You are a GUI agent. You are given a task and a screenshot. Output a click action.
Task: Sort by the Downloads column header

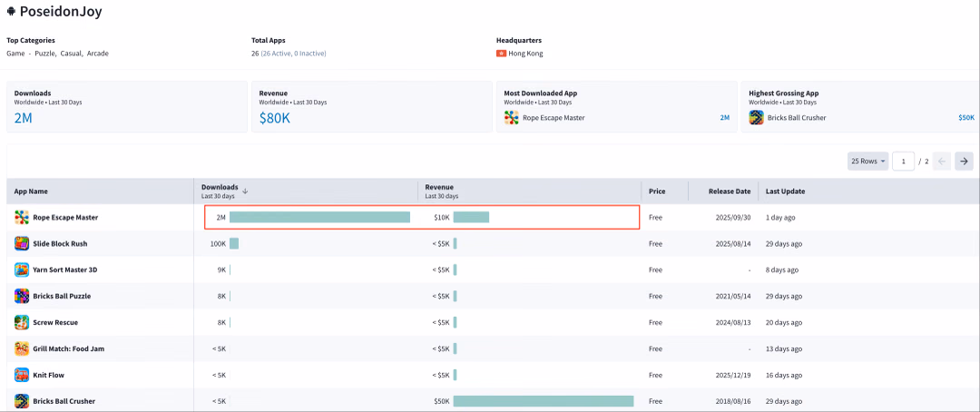click(x=220, y=187)
